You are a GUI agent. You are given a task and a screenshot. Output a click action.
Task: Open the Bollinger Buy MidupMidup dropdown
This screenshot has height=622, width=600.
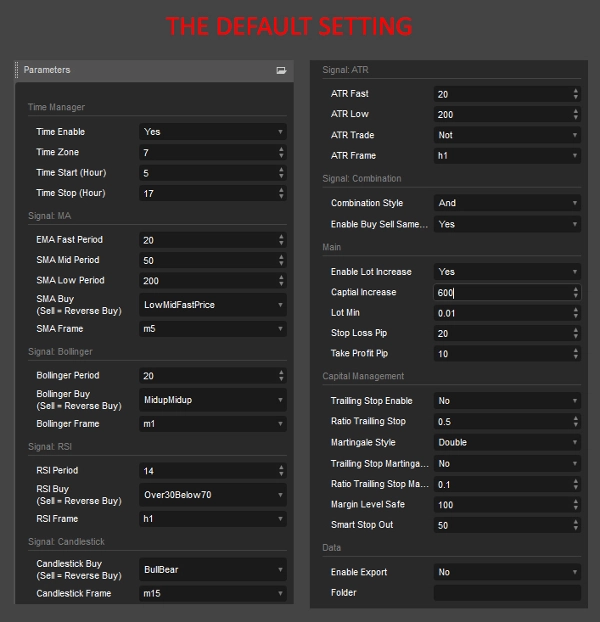click(x=213, y=399)
